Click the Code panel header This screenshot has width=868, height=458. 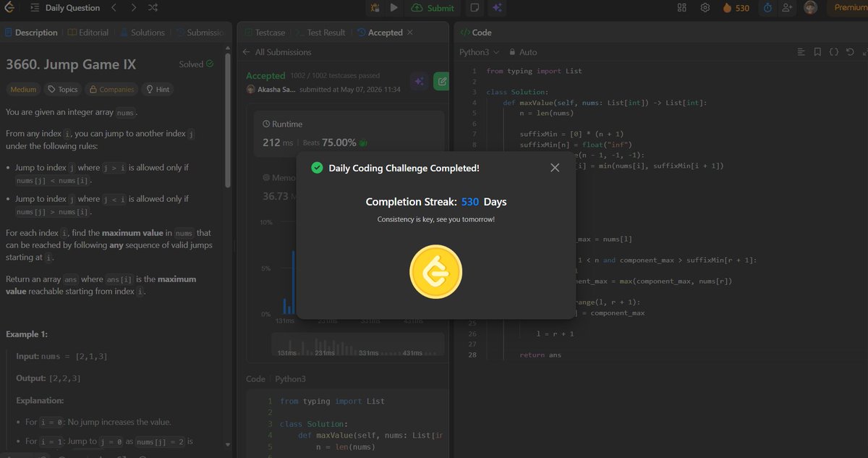point(477,33)
